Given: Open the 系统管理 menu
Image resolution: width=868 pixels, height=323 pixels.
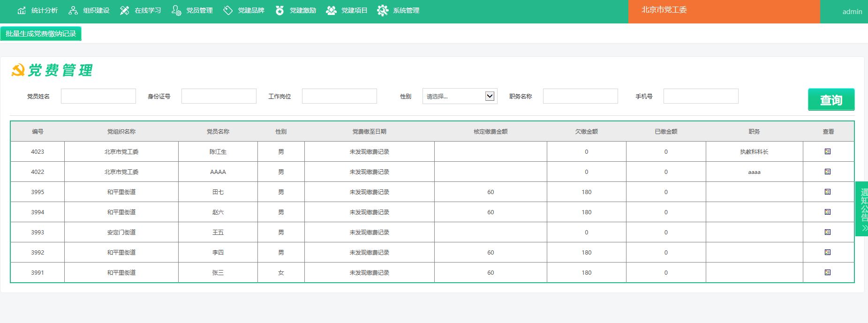Looking at the screenshot, I should 398,10.
